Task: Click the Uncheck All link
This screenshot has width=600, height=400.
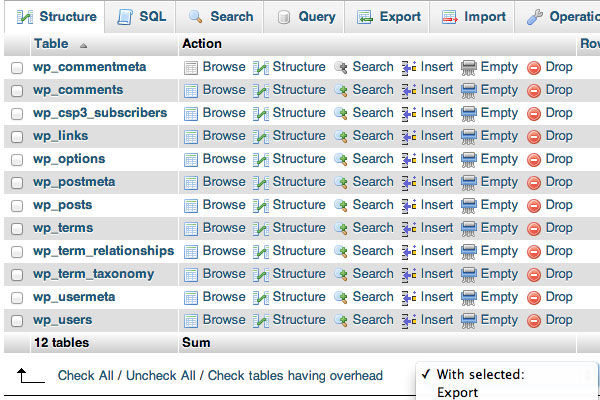Action: [x=161, y=376]
